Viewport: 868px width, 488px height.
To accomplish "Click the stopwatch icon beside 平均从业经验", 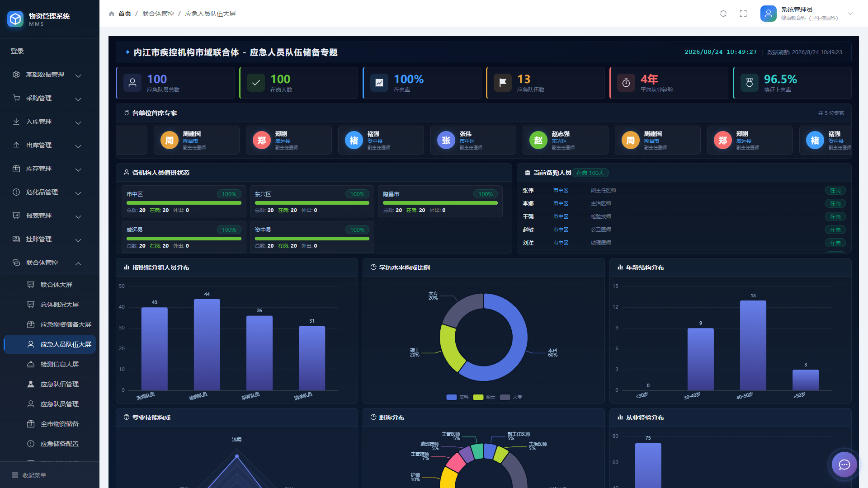I will 626,83.
